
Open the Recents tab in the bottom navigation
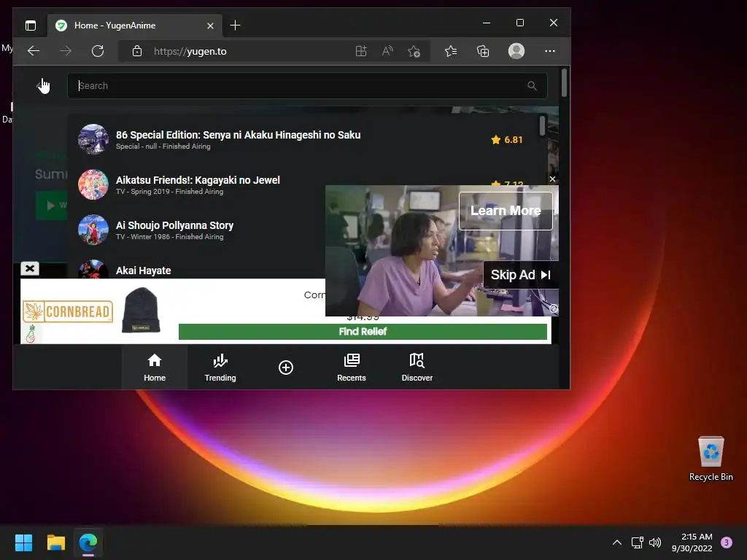point(351,367)
